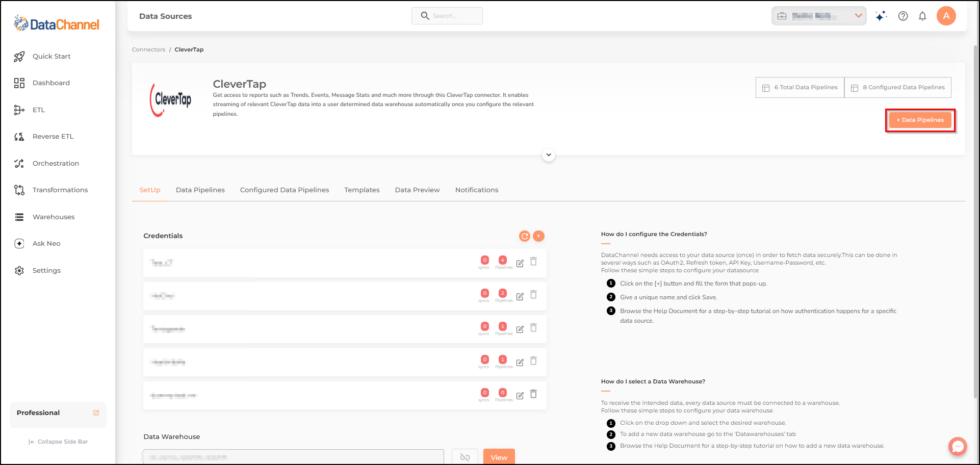Add a new credential with plus icon
Image resolution: width=980 pixels, height=465 pixels.
pyautogui.click(x=538, y=236)
